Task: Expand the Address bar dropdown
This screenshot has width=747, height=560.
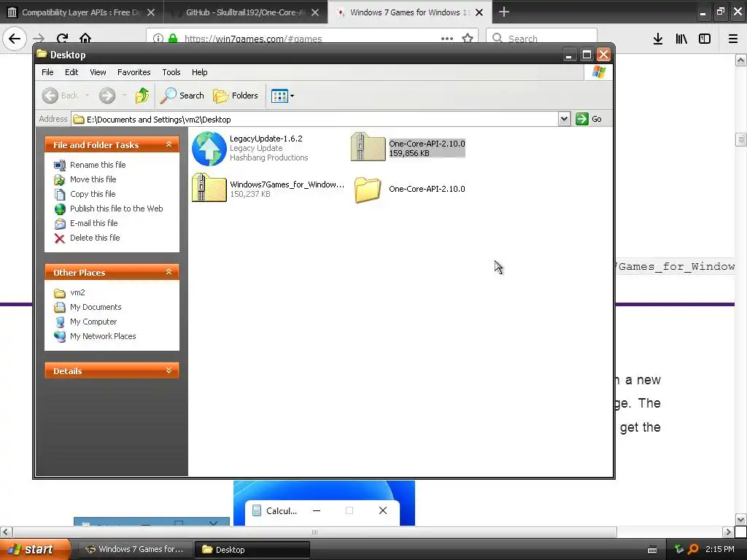Action: pos(564,119)
